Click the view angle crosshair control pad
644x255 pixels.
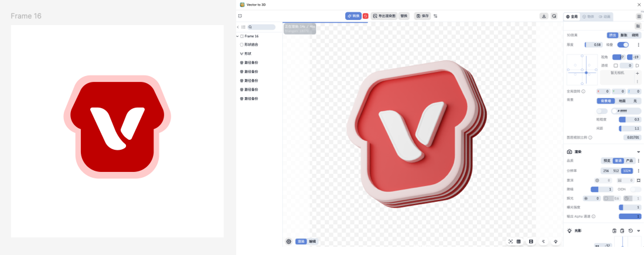(x=582, y=70)
